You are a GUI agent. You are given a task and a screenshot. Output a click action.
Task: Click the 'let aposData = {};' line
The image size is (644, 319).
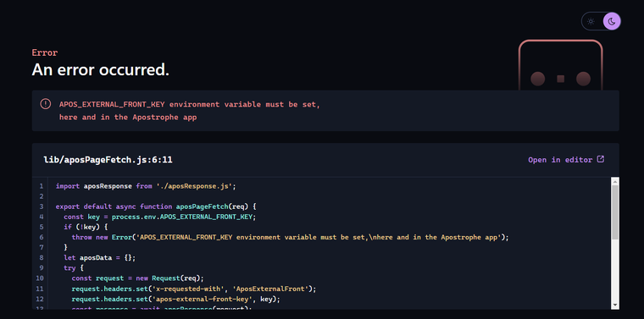click(x=99, y=257)
